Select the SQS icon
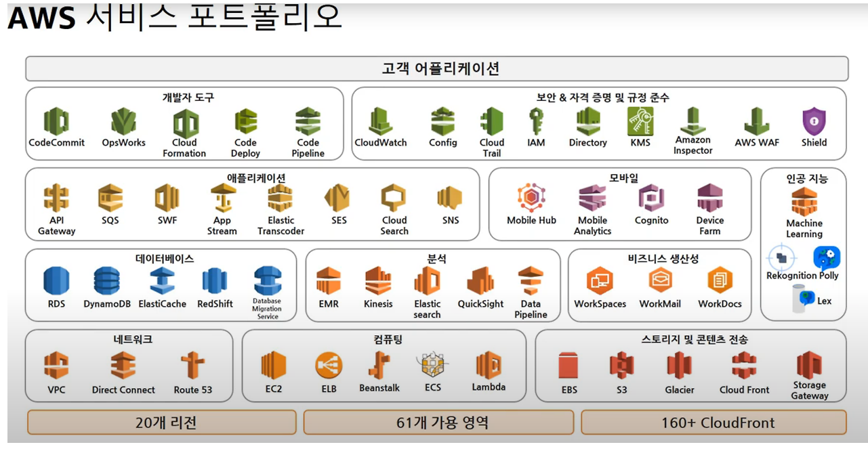This screenshot has width=868, height=451. 110,198
